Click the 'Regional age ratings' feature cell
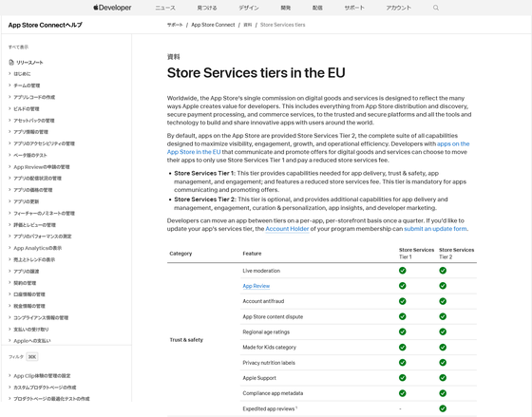 (266, 332)
